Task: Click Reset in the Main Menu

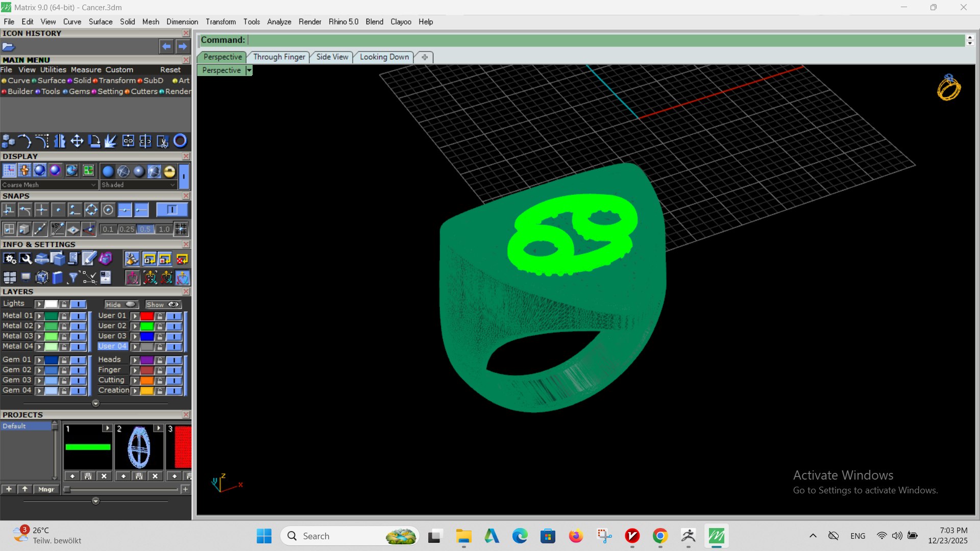Action: click(170, 70)
